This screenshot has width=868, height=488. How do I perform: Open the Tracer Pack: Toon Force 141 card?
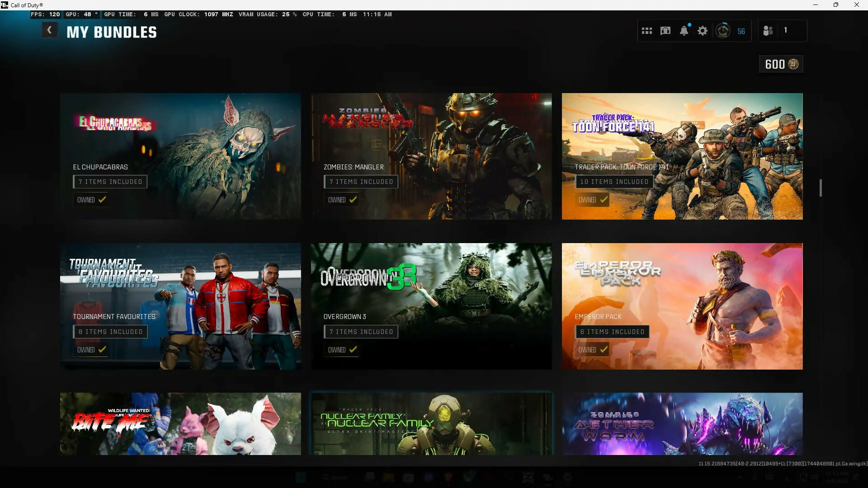coord(682,156)
